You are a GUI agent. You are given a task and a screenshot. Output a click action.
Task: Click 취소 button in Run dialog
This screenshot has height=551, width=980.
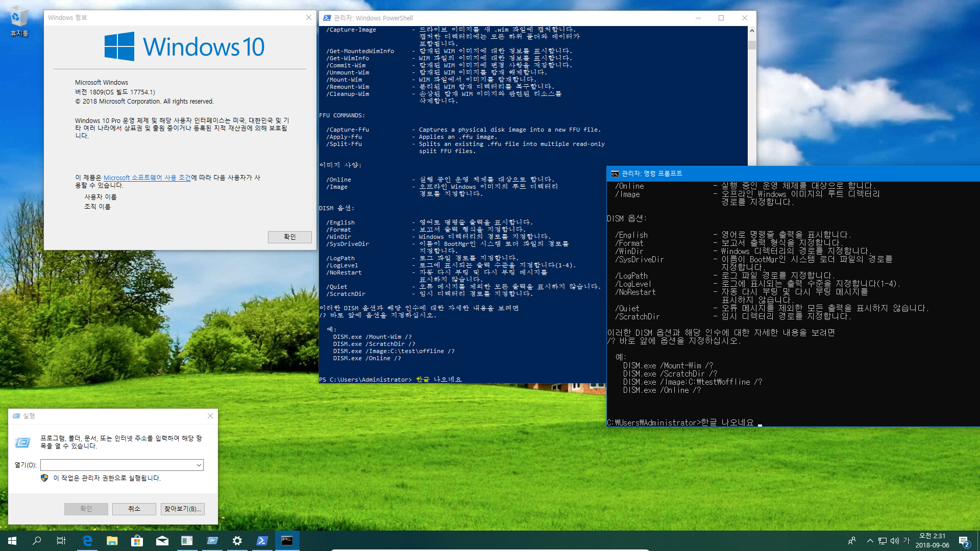coord(134,509)
